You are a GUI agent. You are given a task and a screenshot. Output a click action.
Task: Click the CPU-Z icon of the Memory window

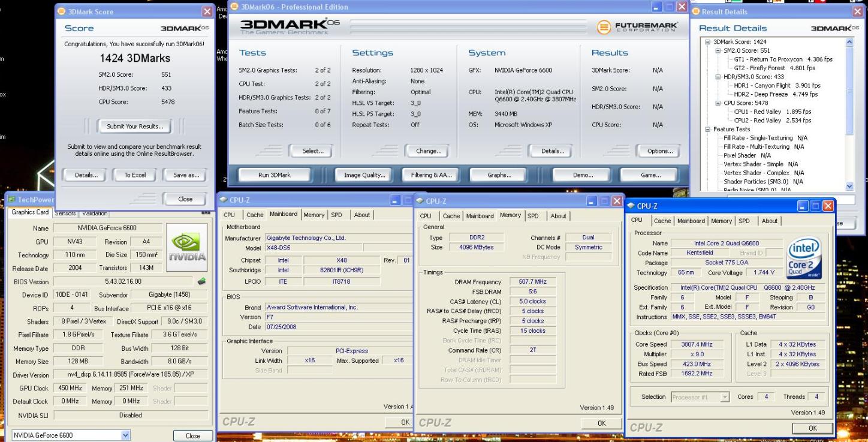point(420,201)
